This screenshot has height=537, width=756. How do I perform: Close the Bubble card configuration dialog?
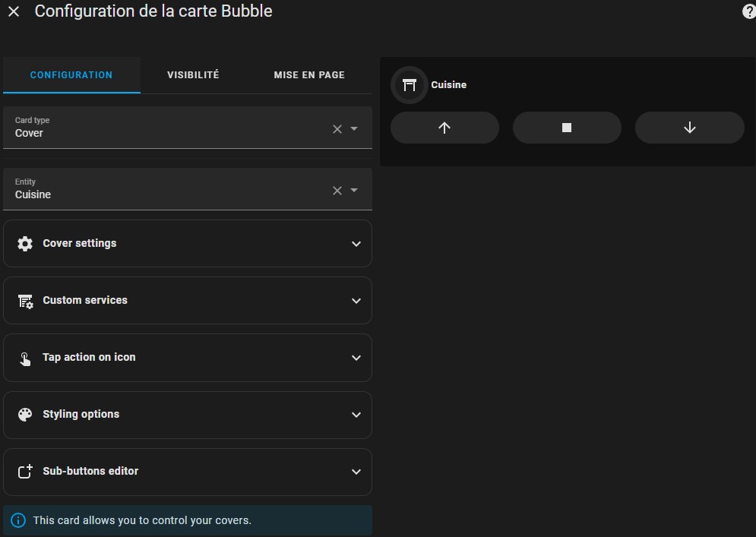[x=14, y=11]
